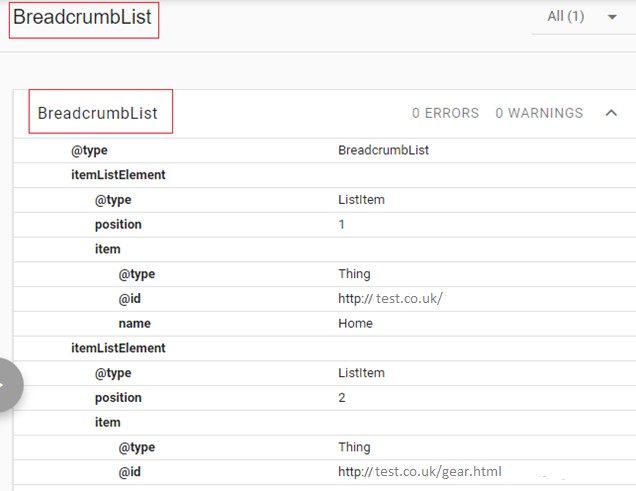
Task: Click the 0 WARNINGS indicator
Action: point(539,113)
